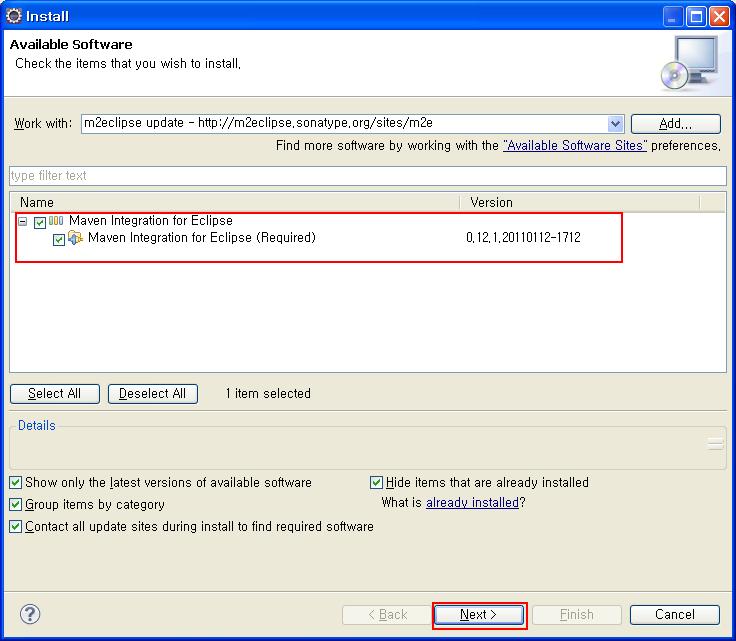Uncheck the Maven Integration for Eclipse category checkbox

tap(40, 222)
